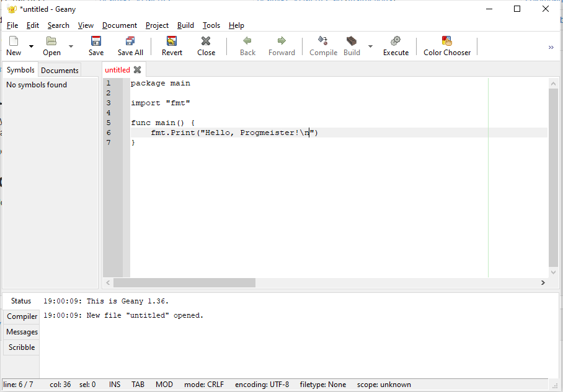563x392 pixels.
Task: Open the View menu
Action: (x=86, y=25)
